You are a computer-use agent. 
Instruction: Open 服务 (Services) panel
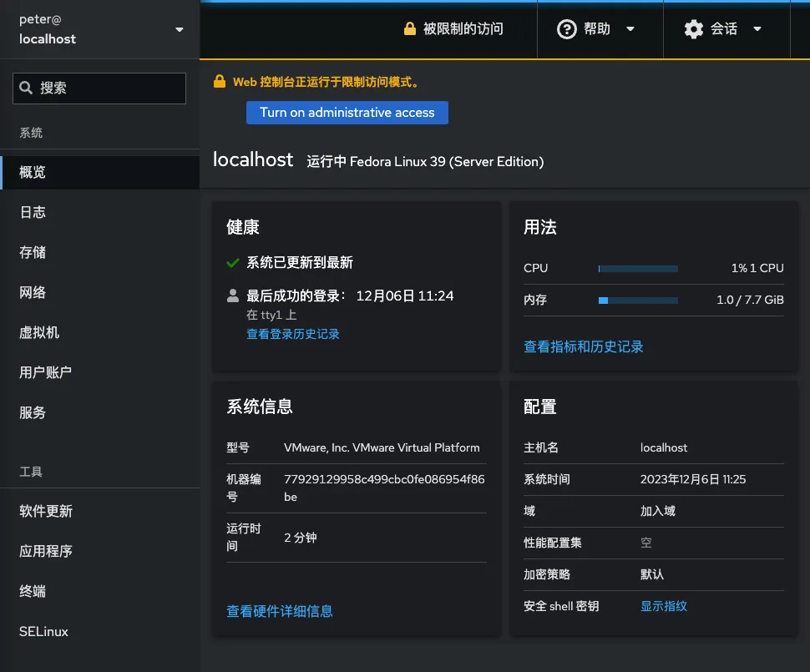click(x=32, y=412)
